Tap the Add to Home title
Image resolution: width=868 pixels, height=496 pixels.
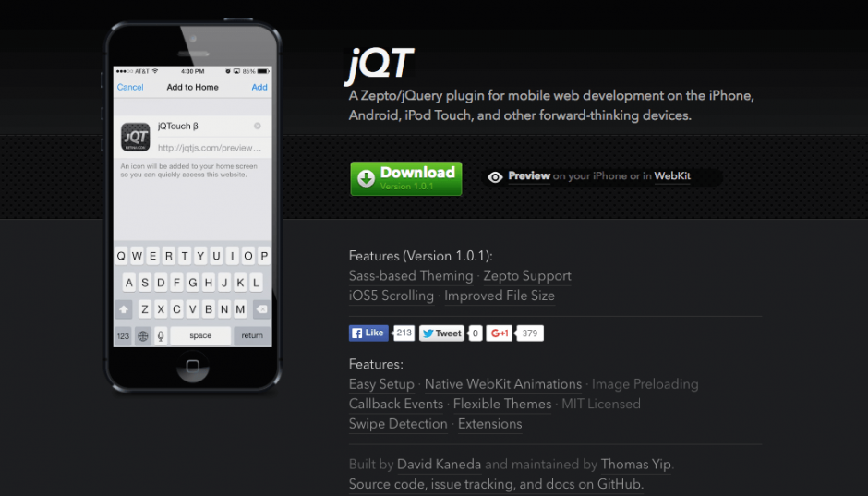coord(193,87)
